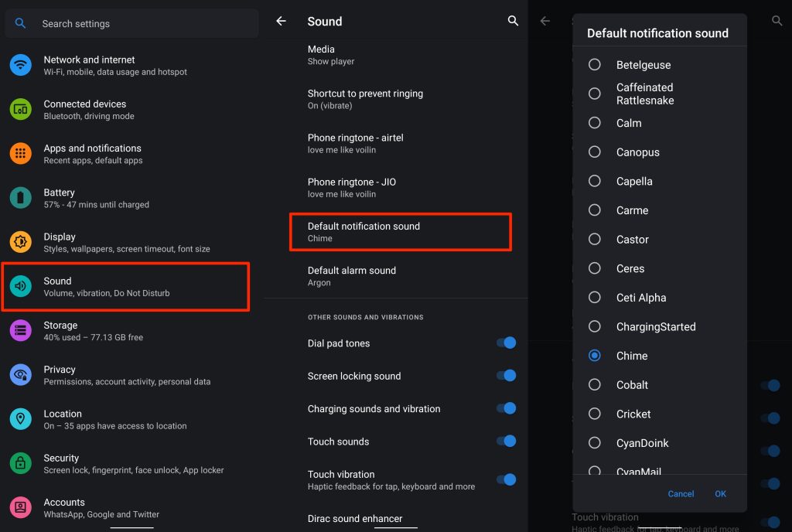
Task: Choose Cobalt as notification sound
Action: (595, 384)
